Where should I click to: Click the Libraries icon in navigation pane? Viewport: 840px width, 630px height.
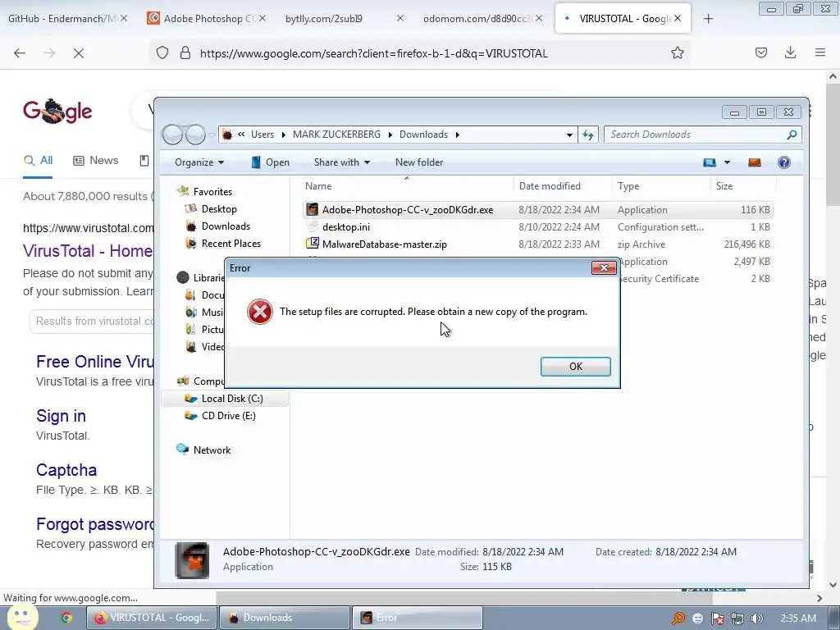[183, 277]
